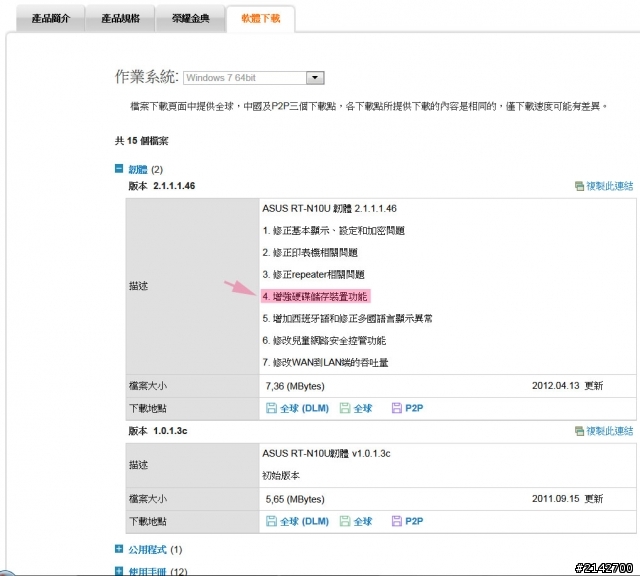Click purple P2P disk icon for 1.0.1.3c

[x=397, y=521]
